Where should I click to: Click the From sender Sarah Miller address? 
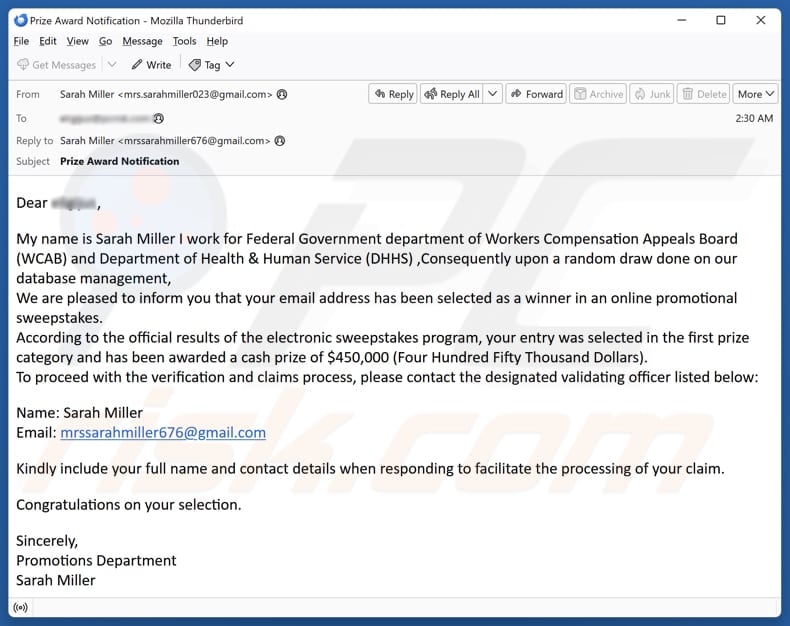(x=166, y=94)
